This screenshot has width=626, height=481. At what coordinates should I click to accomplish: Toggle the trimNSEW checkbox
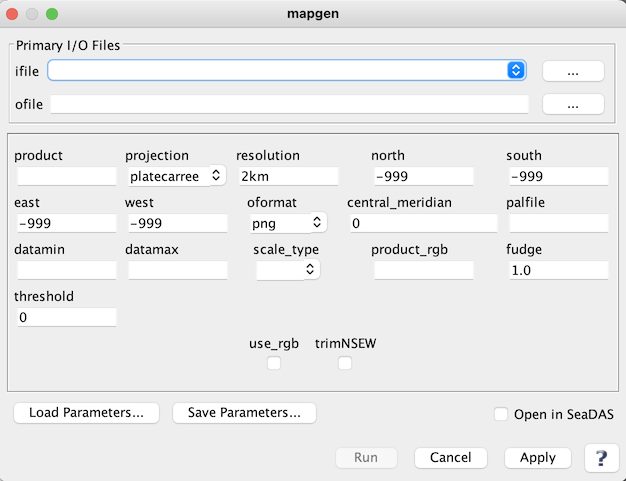point(345,363)
